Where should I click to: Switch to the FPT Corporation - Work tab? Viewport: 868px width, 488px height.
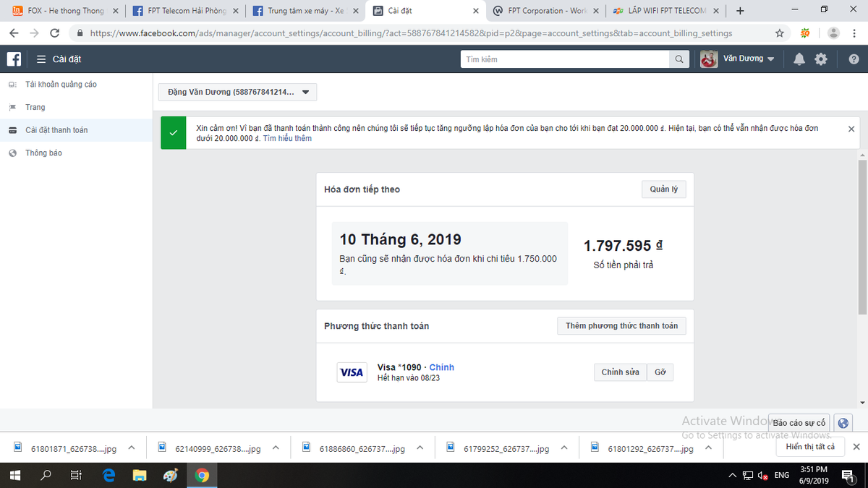[x=545, y=11]
